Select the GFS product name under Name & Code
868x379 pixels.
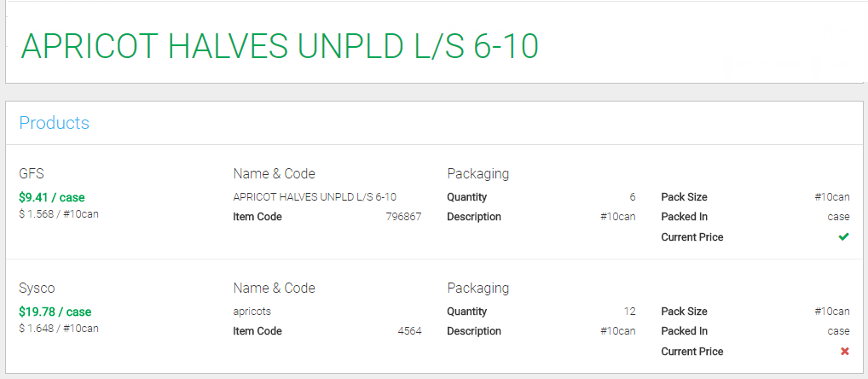(x=315, y=197)
